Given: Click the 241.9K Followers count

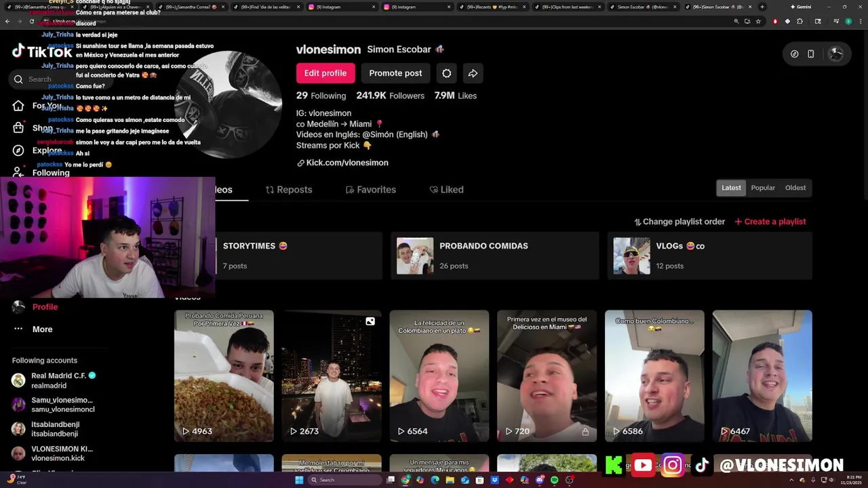Looking at the screenshot, I should pos(391,96).
